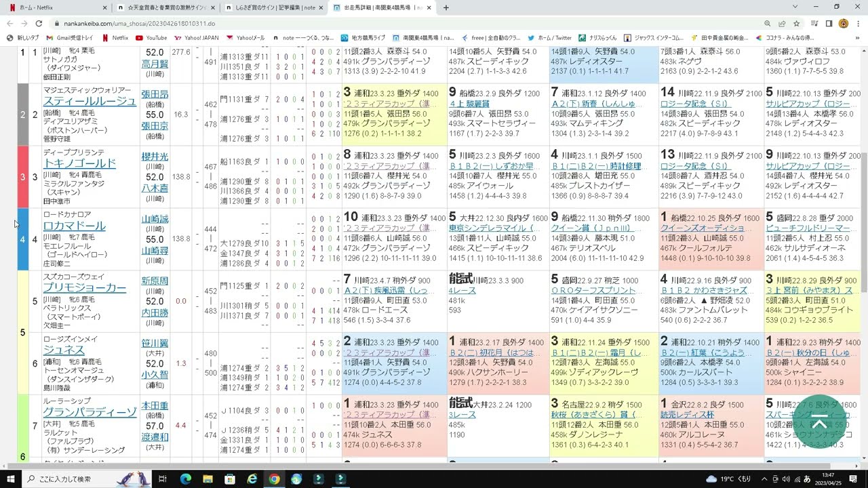Reload the nankankeiba page with the refresh icon
This screenshot has height=488, width=868.
pos(38,23)
